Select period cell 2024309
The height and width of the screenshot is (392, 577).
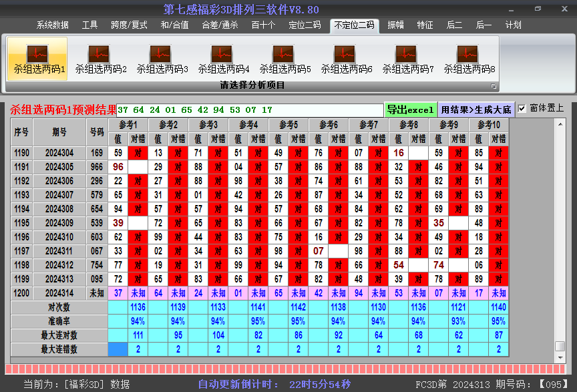tap(59, 223)
